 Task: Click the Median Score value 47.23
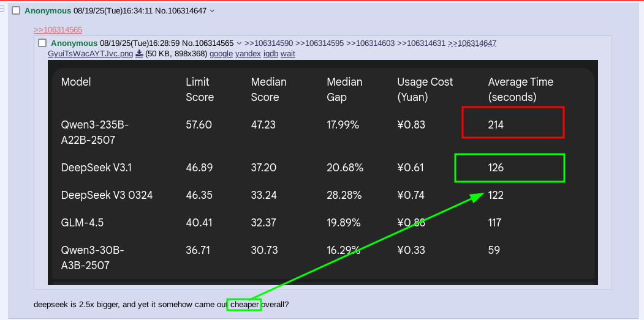tap(263, 125)
